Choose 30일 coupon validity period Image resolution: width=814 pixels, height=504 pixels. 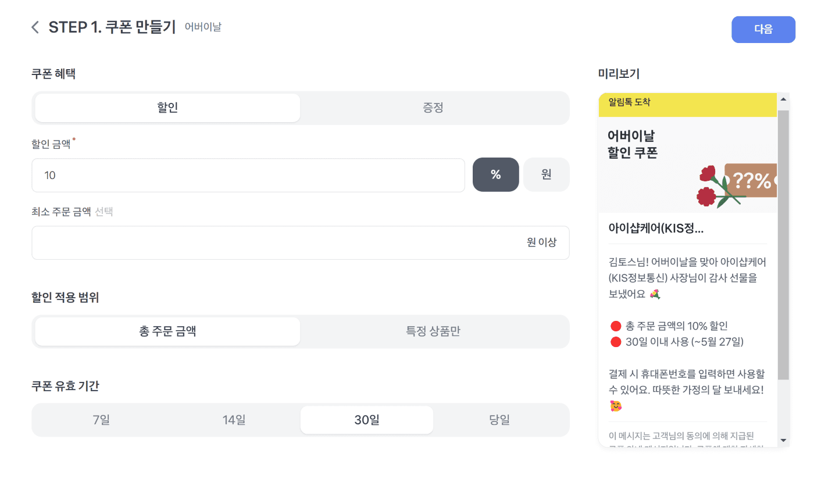pyautogui.click(x=366, y=419)
